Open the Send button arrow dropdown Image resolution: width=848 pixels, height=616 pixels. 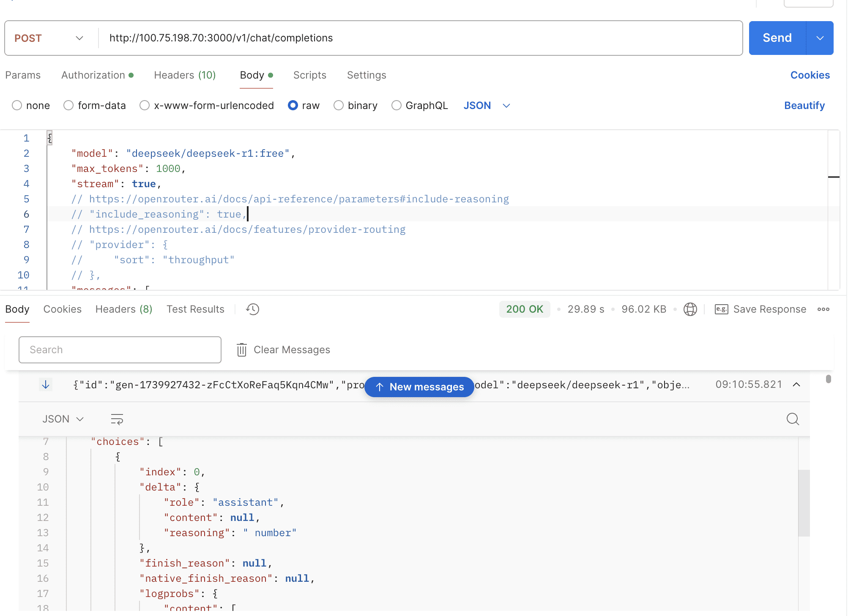coord(820,38)
